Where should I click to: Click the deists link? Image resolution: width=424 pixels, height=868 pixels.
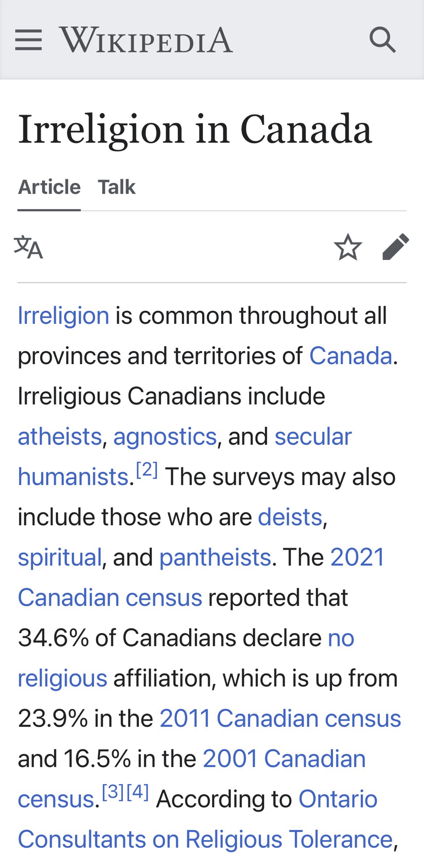pyautogui.click(x=290, y=517)
